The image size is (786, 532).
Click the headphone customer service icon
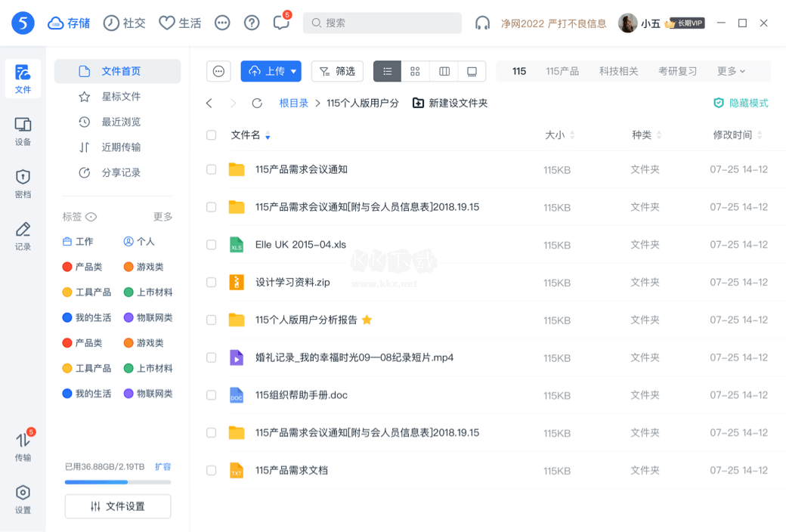click(x=483, y=23)
